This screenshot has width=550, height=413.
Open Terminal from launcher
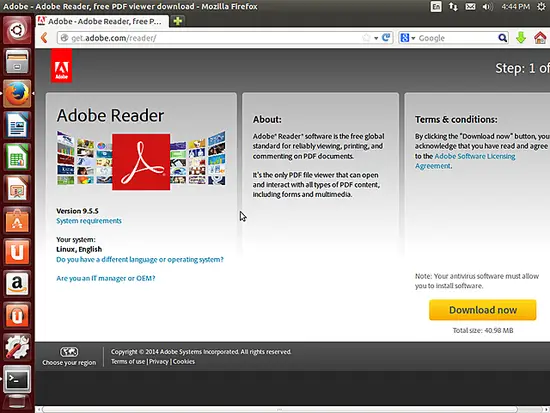coord(17,379)
